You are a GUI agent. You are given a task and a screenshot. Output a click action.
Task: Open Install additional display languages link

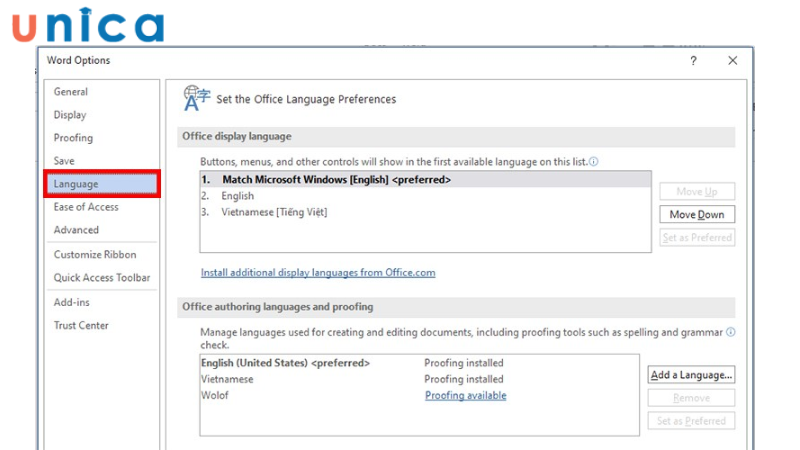coord(318,272)
